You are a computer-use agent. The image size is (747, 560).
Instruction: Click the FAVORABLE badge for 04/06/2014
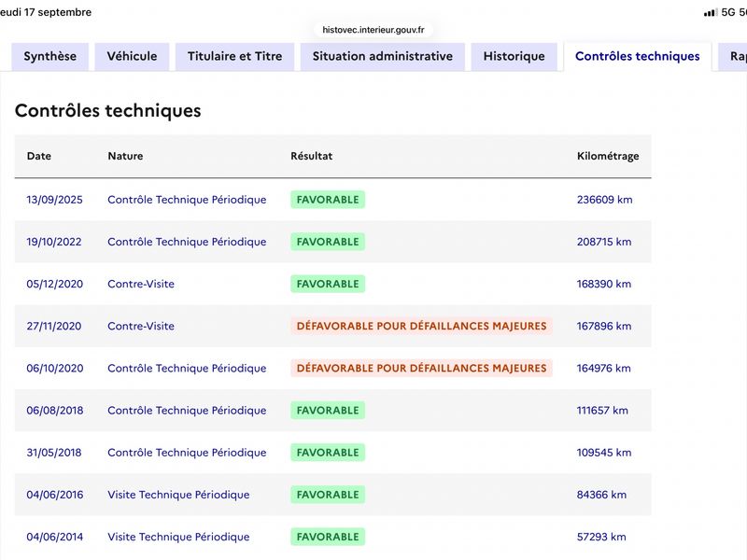coord(328,537)
